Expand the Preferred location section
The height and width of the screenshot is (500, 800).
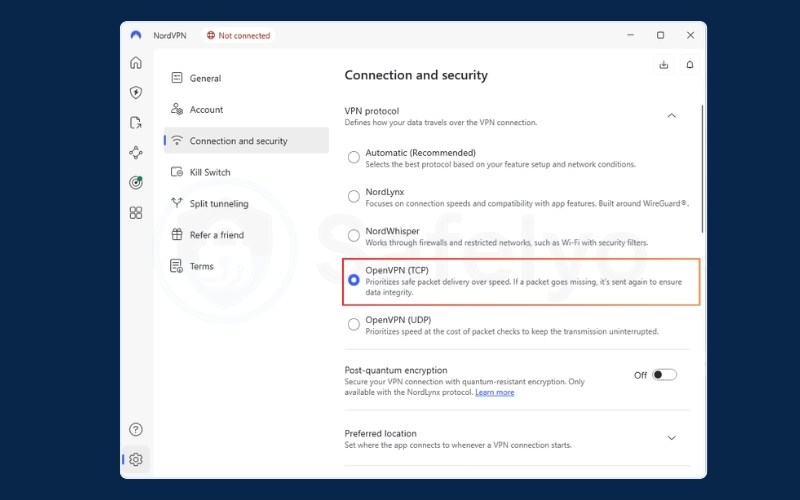click(671, 438)
